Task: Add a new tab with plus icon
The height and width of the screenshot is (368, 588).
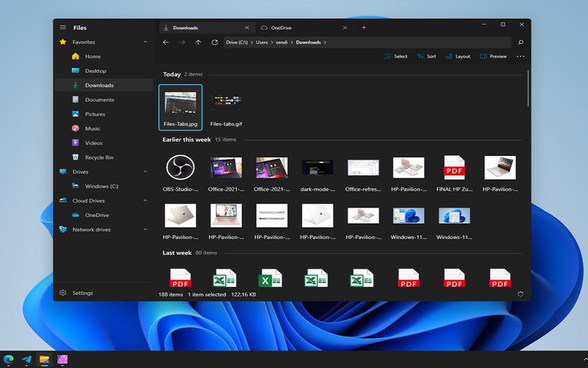Action: pyautogui.click(x=364, y=27)
